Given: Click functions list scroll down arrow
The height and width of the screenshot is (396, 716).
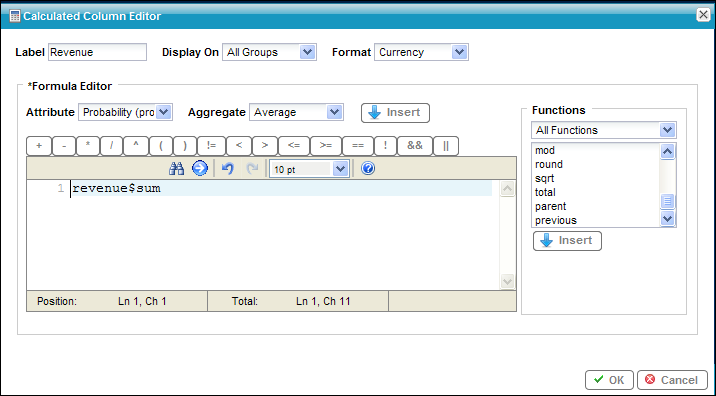Looking at the screenshot, I should (667, 219).
